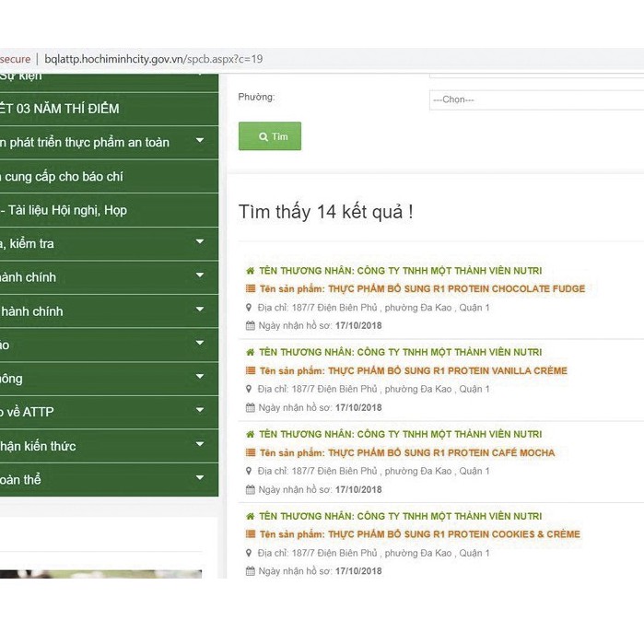Image resolution: width=644 pixels, height=644 pixels.
Task: Expand the 'kiểm tra' menu arrow
Action: (200, 241)
